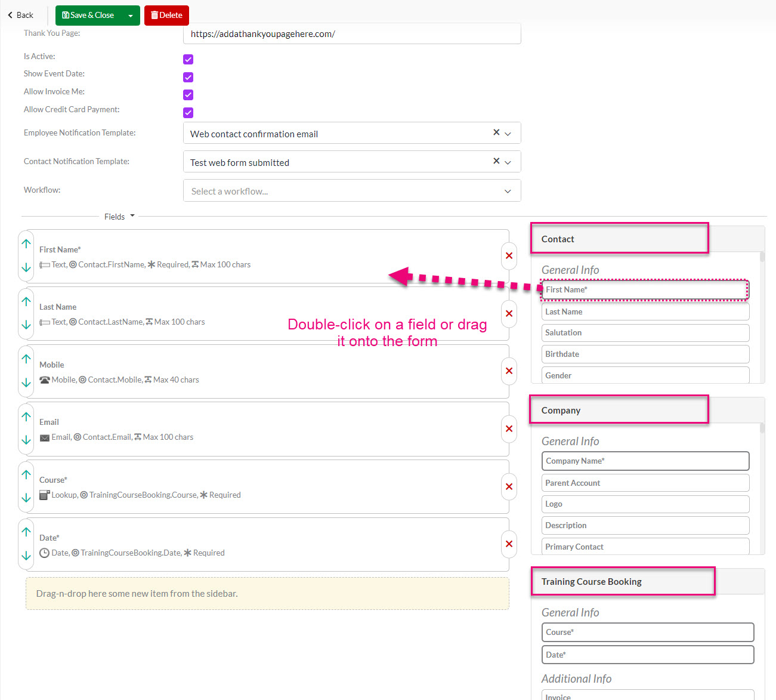The width and height of the screenshot is (776, 700).
Task: Click the Date field card in form
Action: 267,544
